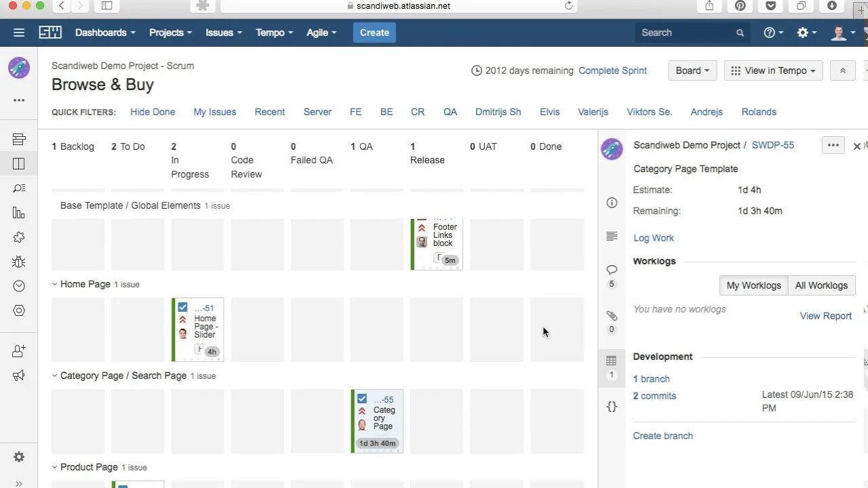This screenshot has height=488, width=868.
Task: Open the help question-mark menu
Action: point(773,33)
